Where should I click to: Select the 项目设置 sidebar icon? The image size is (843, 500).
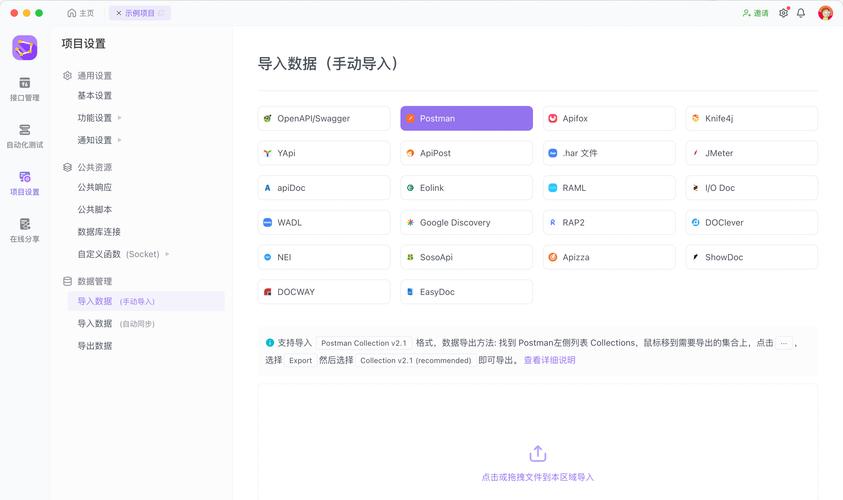25,183
